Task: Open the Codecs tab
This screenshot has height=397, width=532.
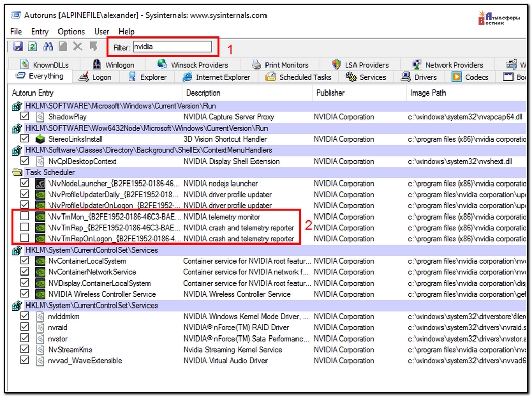Action: [x=470, y=77]
